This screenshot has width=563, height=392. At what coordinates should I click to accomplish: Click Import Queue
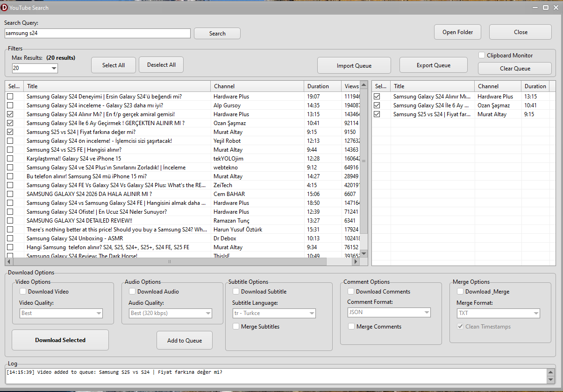[x=354, y=65]
